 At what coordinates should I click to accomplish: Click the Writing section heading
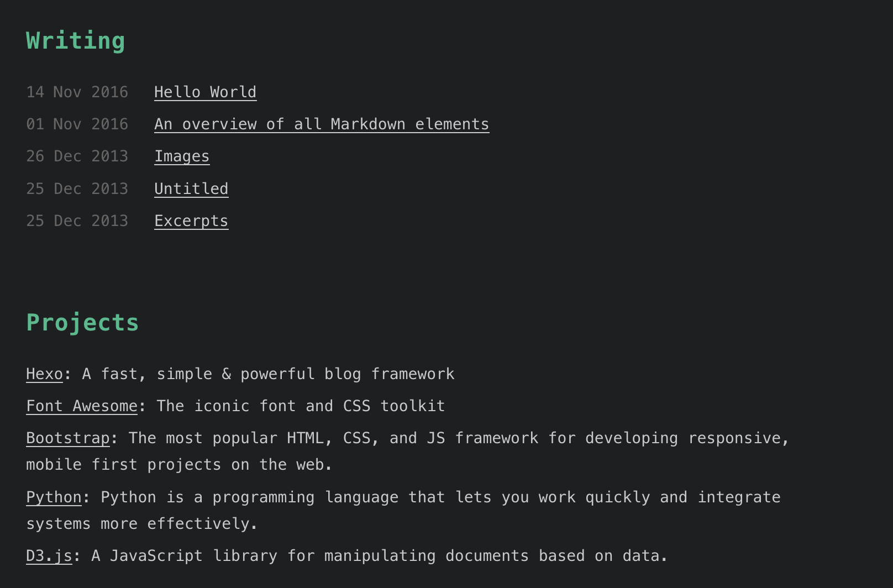click(75, 41)
